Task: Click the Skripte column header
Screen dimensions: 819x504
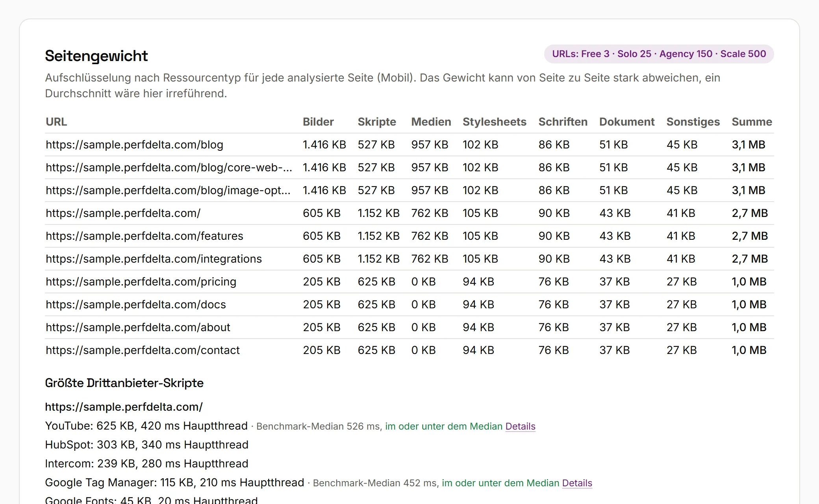Action: (x=377, y=122)
